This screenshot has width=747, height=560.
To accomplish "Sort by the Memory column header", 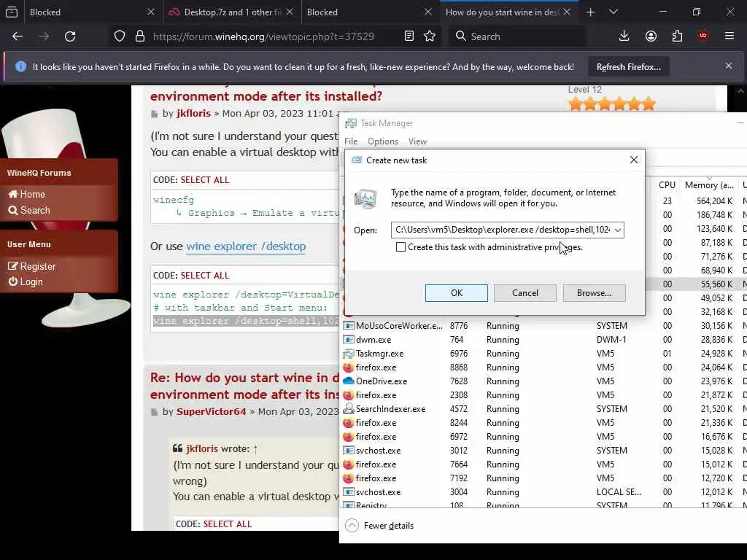I will pyautogui.click(x=709, y=184).
